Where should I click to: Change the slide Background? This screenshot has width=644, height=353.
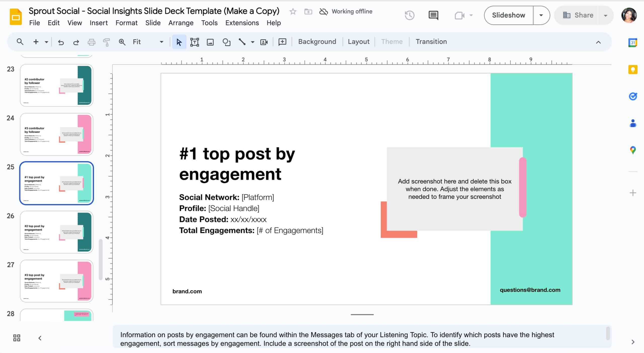(317, 42)
